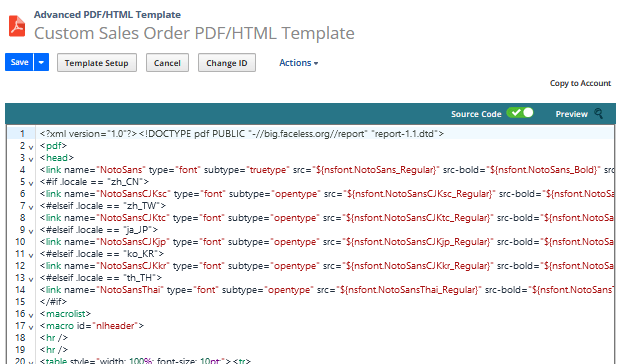Image resolution: width=620 pixels, height=364 pixels.
Task: Collapse the zh_CN if block on line 5
Action: coord(31,183)
